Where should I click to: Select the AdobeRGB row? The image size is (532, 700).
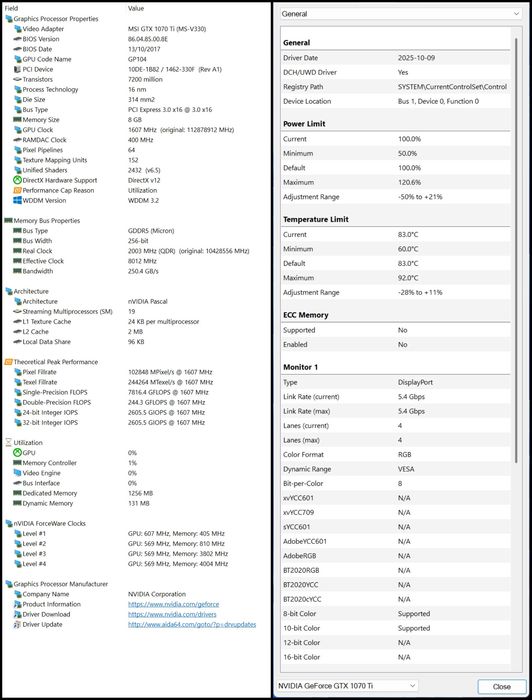396,556
